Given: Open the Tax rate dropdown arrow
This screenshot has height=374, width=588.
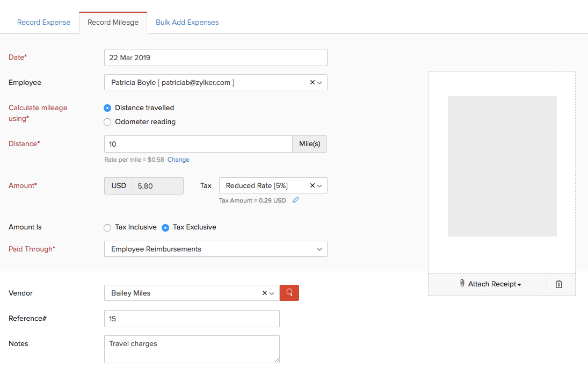Looking at the screenshot, I should (320, 186).
